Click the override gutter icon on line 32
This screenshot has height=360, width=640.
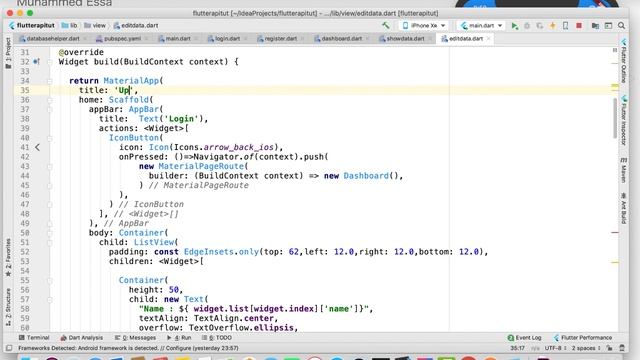36,62
